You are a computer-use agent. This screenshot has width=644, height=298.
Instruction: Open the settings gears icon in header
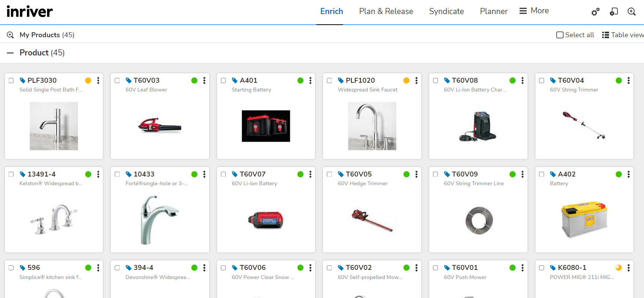point(595,12)
